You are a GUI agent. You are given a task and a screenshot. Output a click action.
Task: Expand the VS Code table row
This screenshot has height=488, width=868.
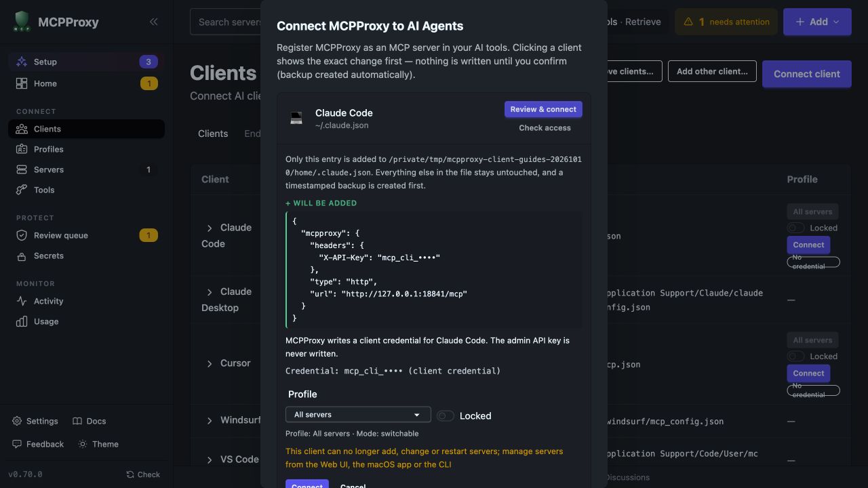210,460
